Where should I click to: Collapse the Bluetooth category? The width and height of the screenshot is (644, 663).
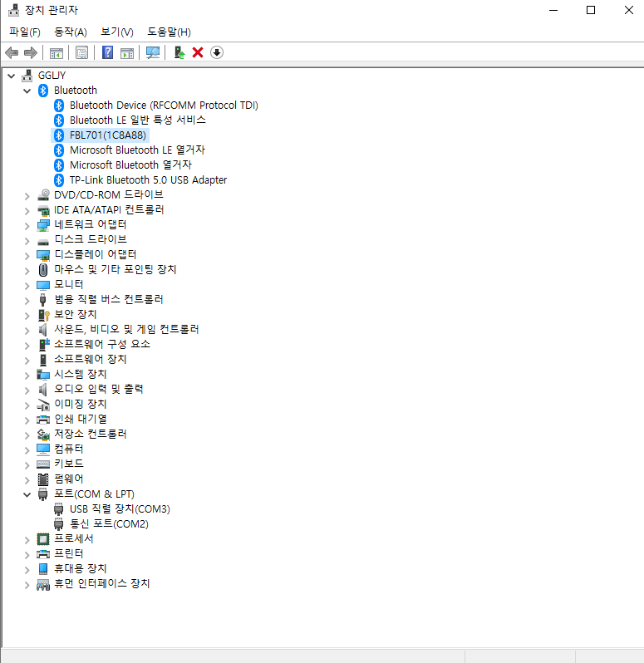point(27,91)
